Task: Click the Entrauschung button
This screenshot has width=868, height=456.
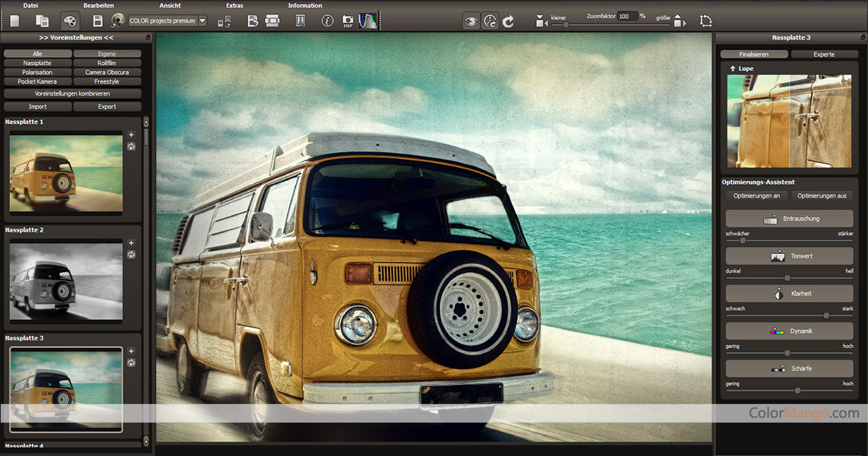Action: [790, 218]
